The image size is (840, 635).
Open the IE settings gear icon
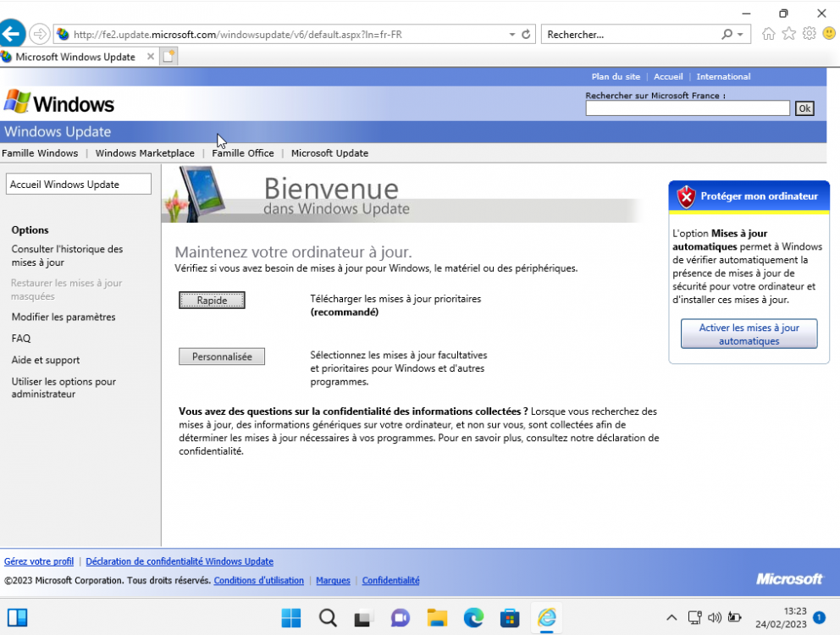(809, 34)
